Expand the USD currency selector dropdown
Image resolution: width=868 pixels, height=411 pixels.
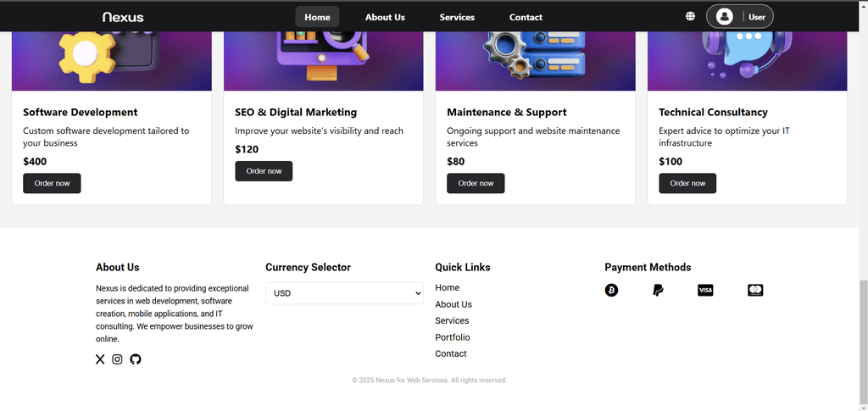click(x=344, y=293)
